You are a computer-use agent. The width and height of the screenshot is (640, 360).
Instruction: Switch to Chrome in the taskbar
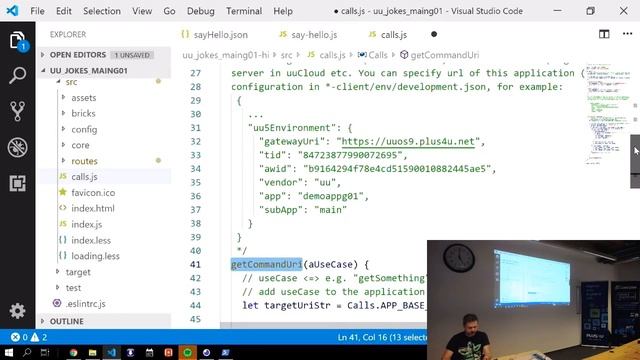[x=73, y=352]
